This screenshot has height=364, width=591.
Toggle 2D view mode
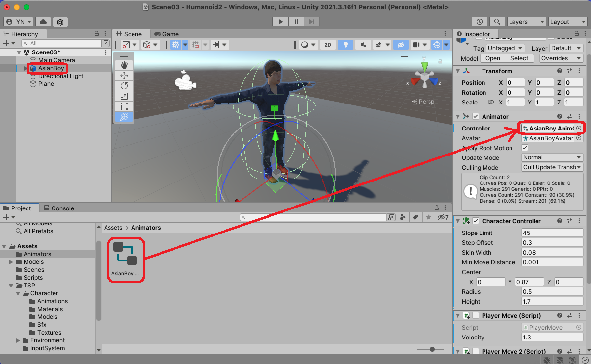(x=328, y=45)
